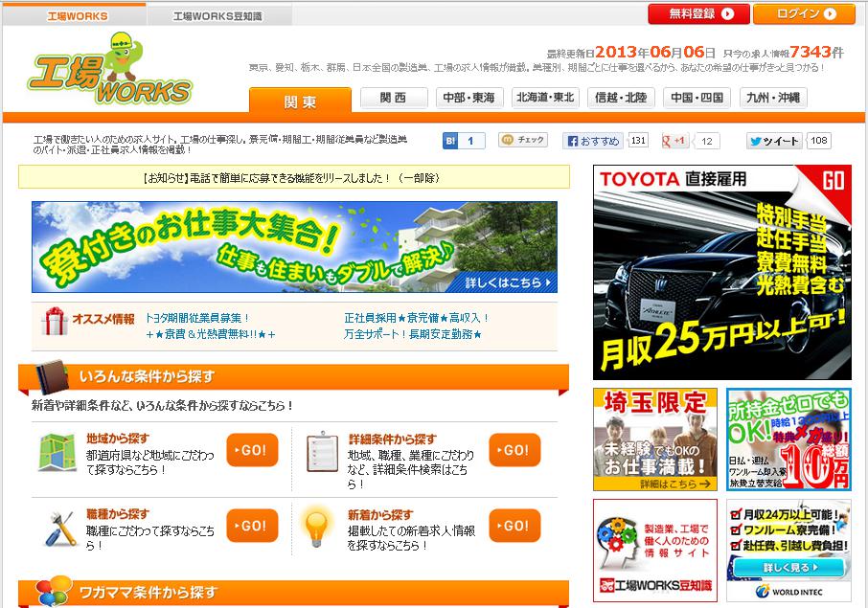Click the book icon by いろんな条件から探す
Viewport: 868px width, 608px height.
click(x=51, y=376)
